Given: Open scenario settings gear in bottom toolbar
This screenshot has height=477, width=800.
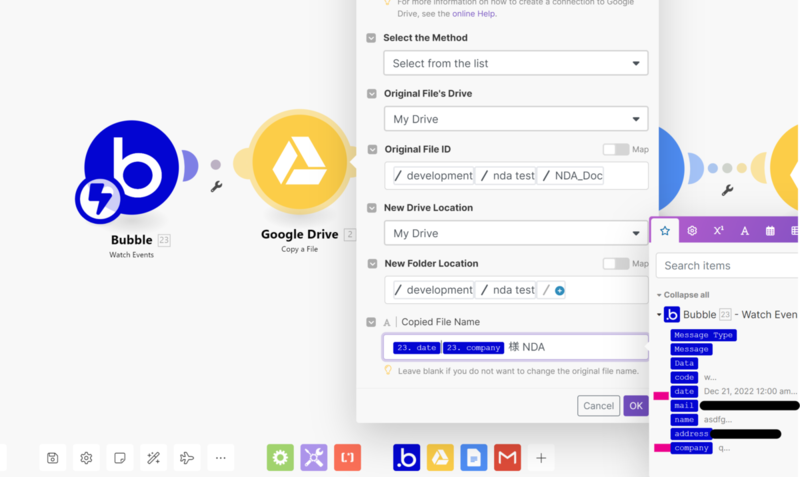Looking at the screenshot, I should click(86, 458).
